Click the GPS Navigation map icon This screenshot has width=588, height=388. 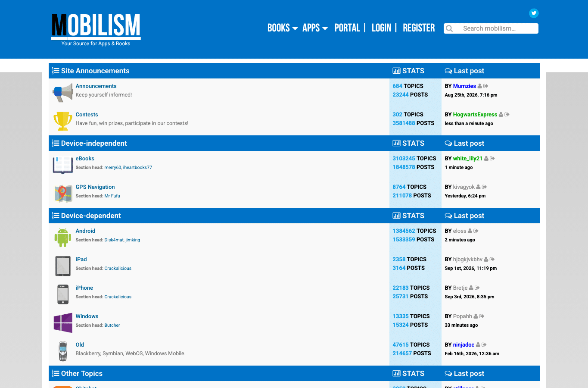63,193
